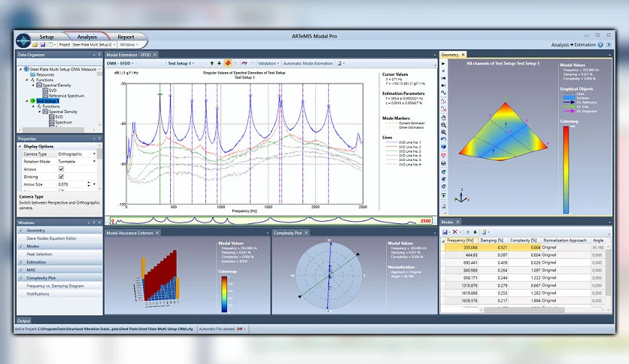The image size is (629, 364).
Task: Toggle the Blinking checkbox in Display Options
Action: click(x=62, y=177)
